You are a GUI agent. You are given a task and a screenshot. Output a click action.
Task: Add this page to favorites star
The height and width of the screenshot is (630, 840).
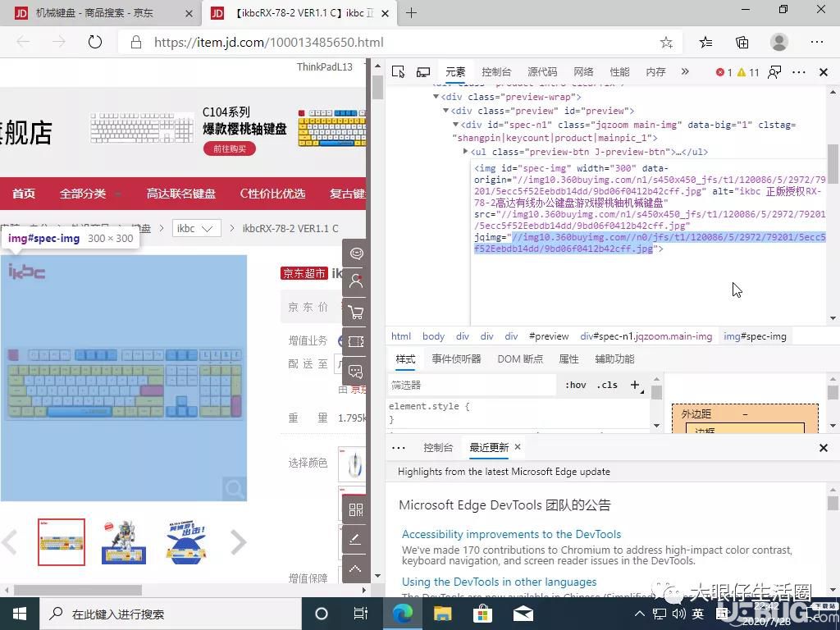pyautogui.click(x=666, y=43)
